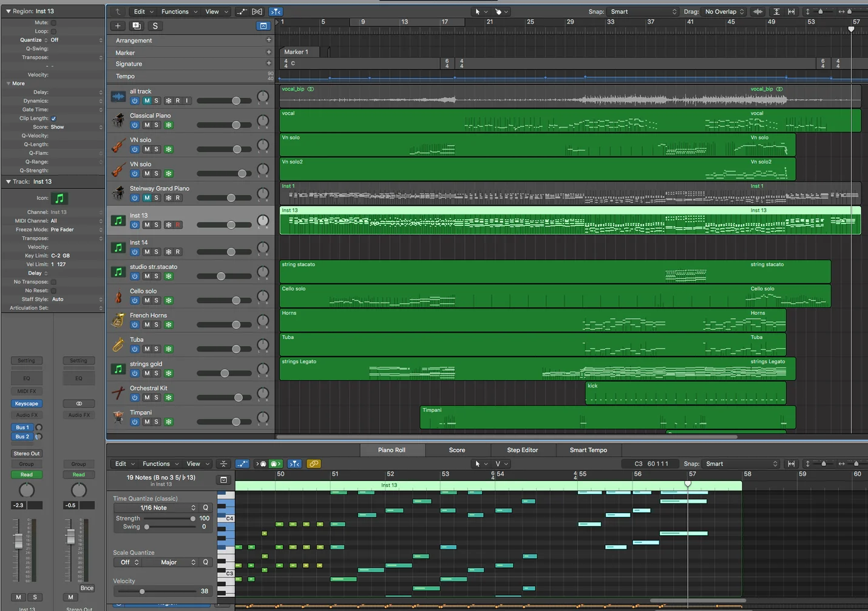The width and height of the screenshot is (868, 611).
Task: Click the Tuba track instrument icon
Action: 118,345
